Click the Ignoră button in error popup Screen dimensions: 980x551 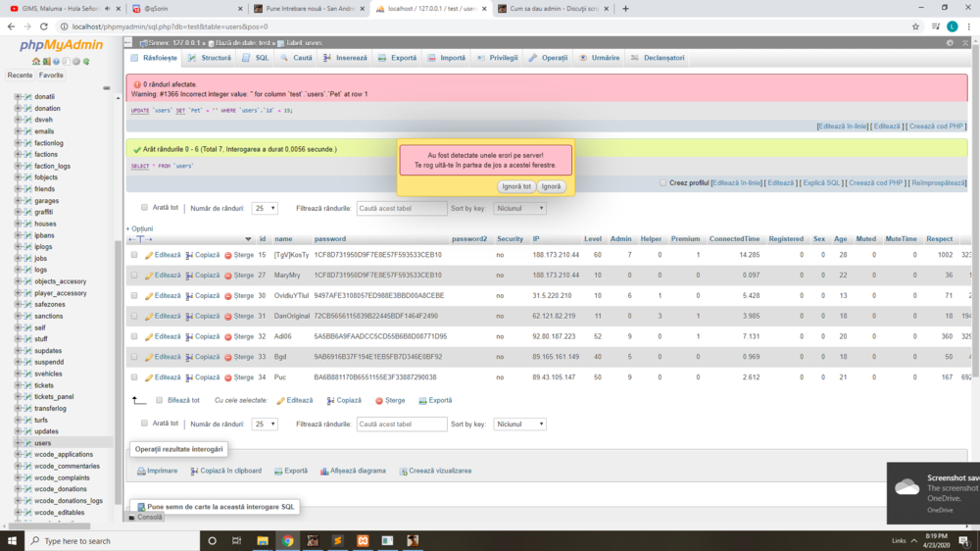pyautogui.click(x=551, y=186)
